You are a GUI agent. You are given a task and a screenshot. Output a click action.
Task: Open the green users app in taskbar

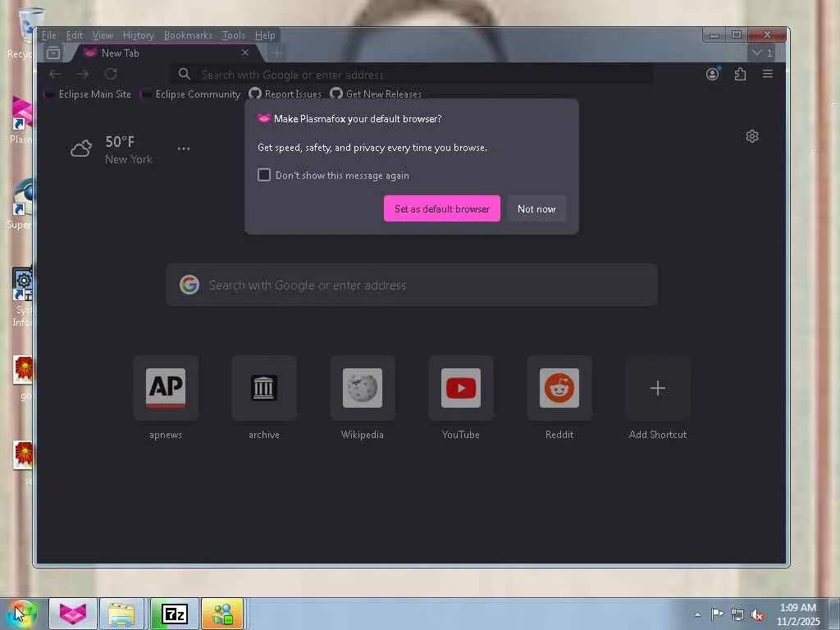[x=222, y=614]
